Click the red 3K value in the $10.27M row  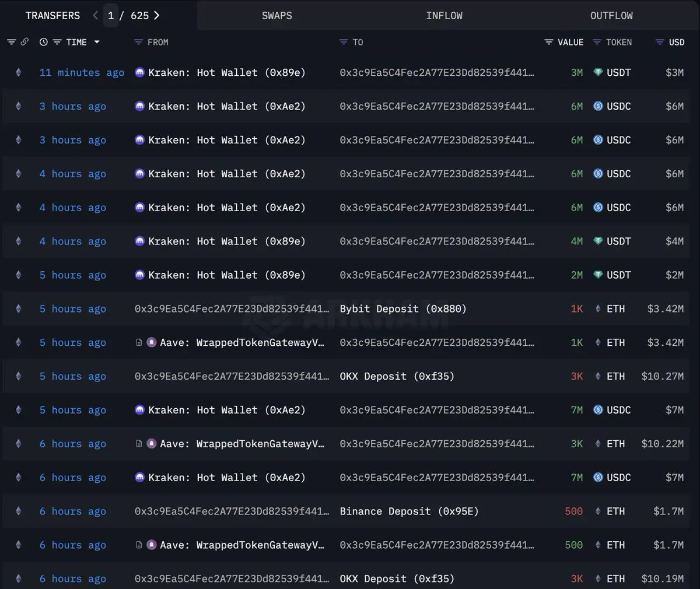[x=577, y=376]
